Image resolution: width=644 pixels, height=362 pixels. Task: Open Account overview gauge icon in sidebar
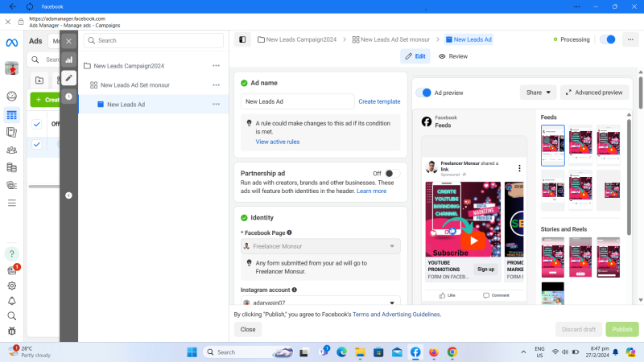click(11, 96)
